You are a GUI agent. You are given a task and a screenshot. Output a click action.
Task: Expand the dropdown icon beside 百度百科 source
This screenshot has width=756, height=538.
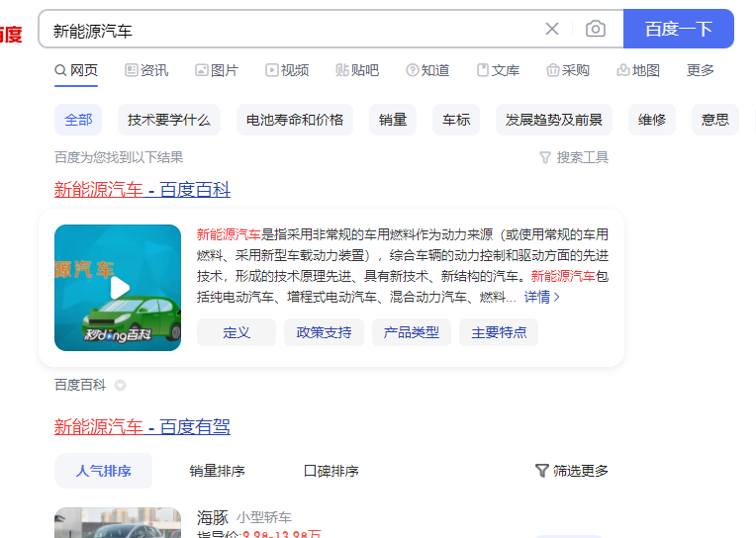point(120,385)
